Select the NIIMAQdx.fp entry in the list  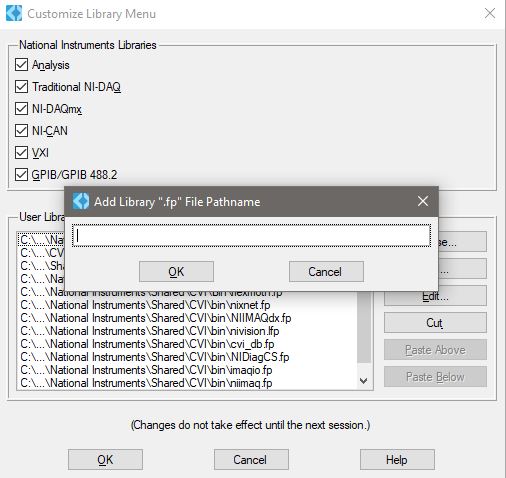(x=156, y=318)
